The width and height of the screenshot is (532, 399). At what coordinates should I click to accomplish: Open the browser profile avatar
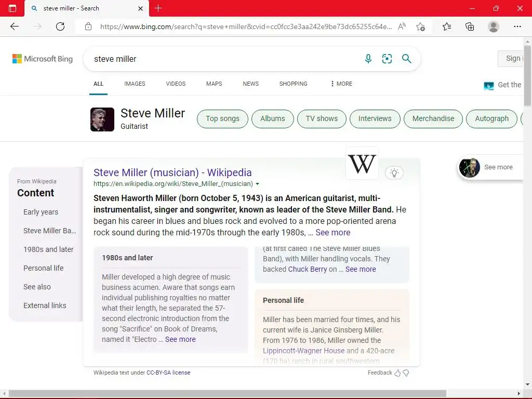[x=494, y=26]
